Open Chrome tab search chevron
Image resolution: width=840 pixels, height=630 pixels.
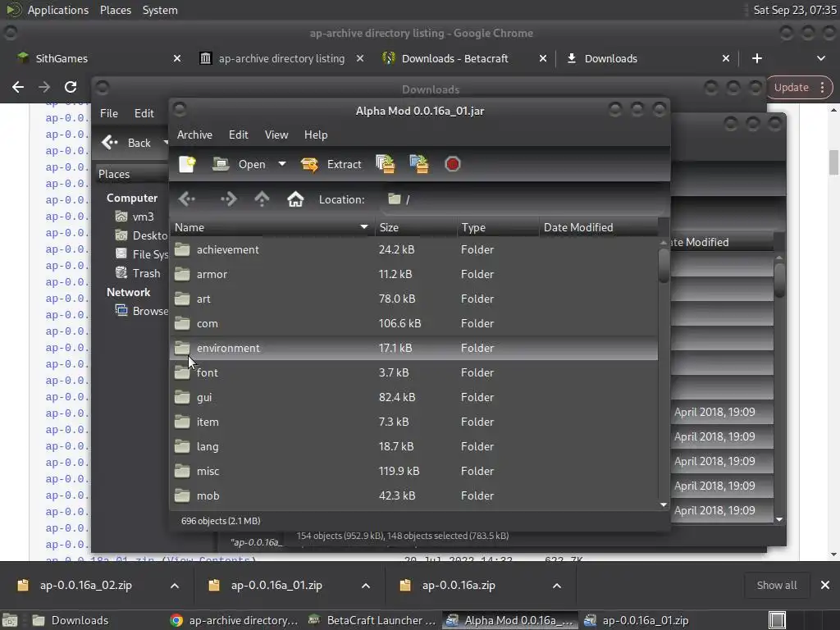tap(820, 58)
